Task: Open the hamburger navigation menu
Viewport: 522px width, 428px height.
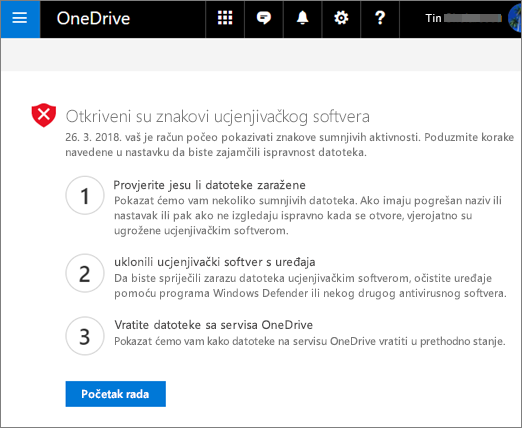Action: (x=20, y=19)
